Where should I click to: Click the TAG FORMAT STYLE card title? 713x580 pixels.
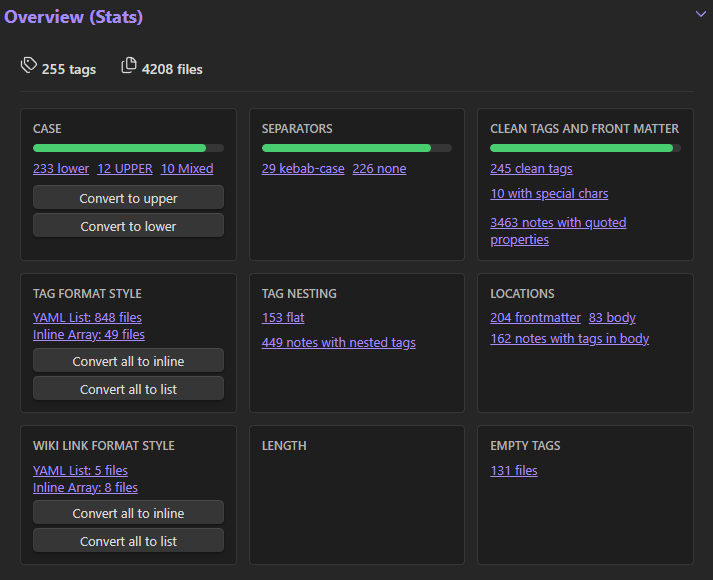[87, 294]
